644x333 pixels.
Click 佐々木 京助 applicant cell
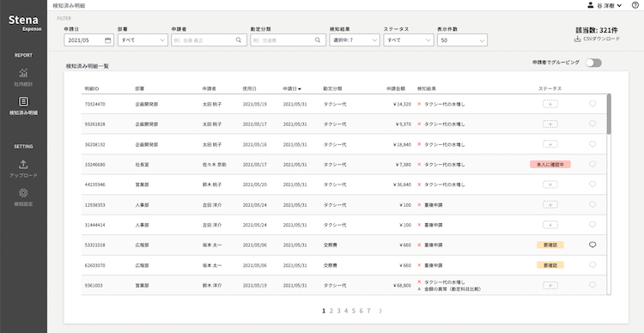(x=214, y=164)
